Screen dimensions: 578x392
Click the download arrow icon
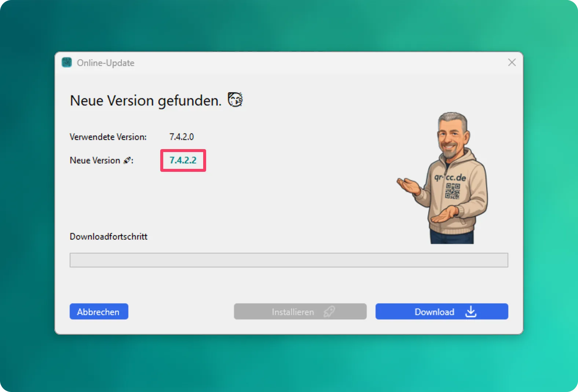471,312
